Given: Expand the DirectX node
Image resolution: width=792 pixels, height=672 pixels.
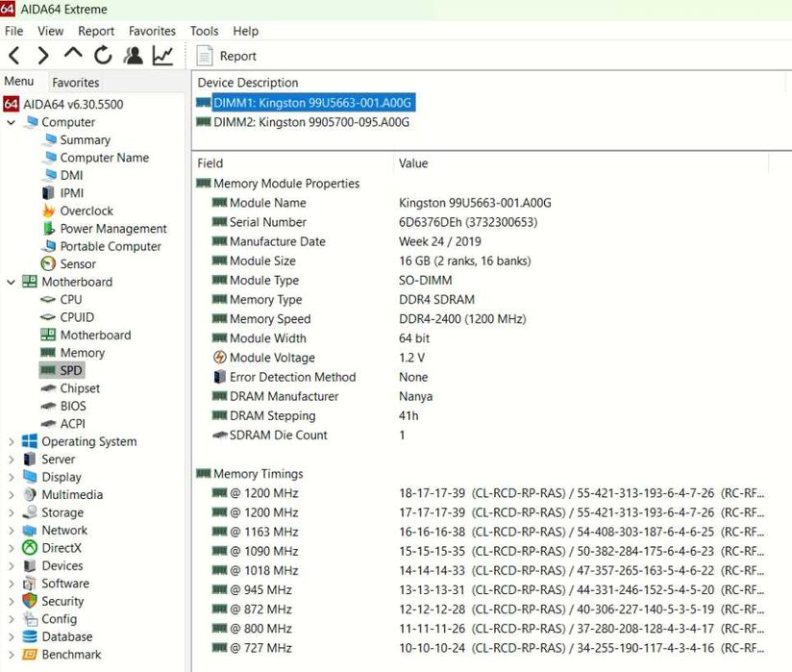Looking at the screenshot, I should coord(12,548).
